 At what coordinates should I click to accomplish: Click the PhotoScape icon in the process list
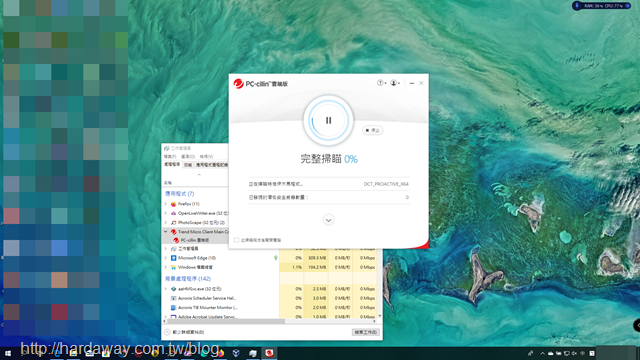click(x=173, y=222)
